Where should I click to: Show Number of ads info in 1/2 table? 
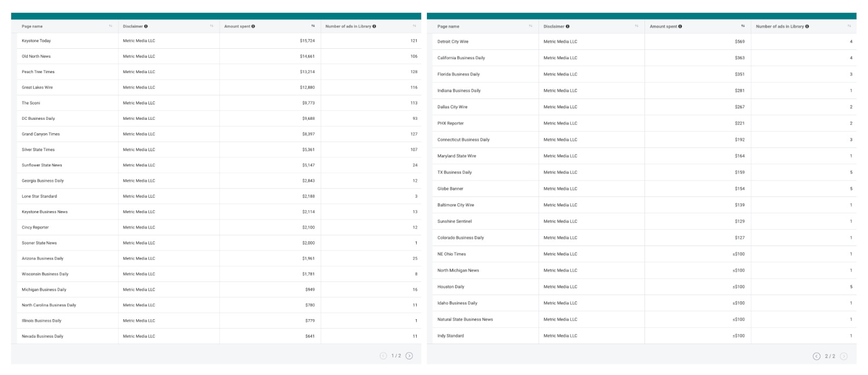point(374,26)
